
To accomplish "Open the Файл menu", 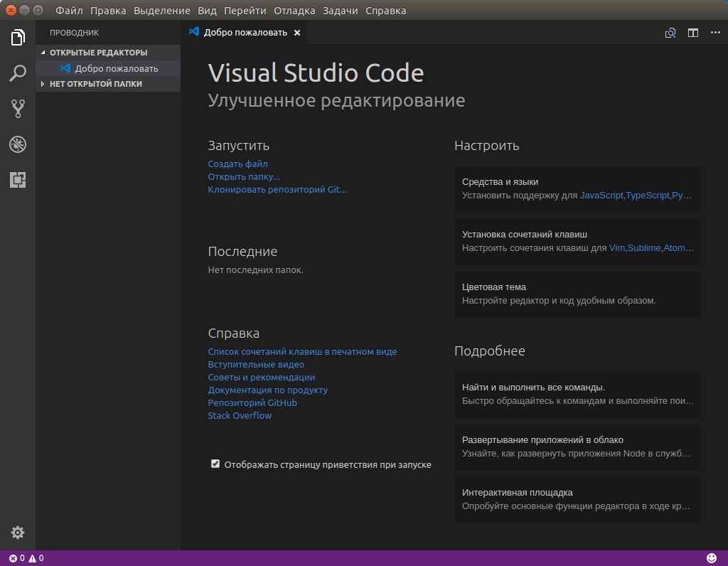I will (x=69, y=11).
